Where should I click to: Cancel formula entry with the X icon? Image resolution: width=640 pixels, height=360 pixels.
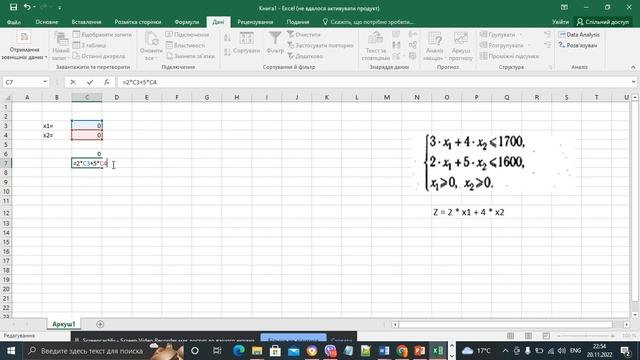[73, 82]
